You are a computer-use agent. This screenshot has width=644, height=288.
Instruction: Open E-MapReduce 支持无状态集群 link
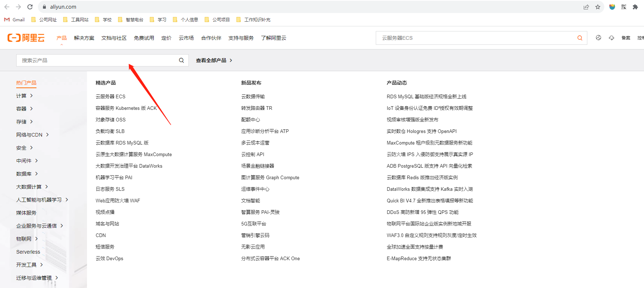(419, 258)
